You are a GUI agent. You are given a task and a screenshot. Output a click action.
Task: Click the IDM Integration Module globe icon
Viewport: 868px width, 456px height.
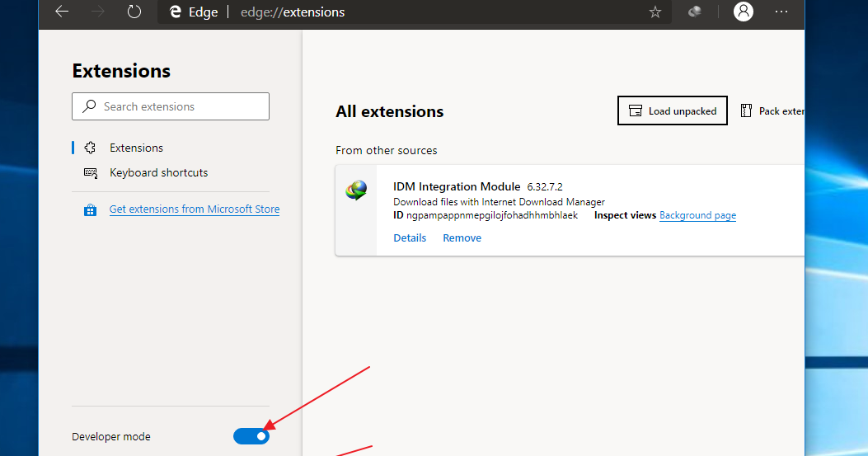(x=356, y=190)
